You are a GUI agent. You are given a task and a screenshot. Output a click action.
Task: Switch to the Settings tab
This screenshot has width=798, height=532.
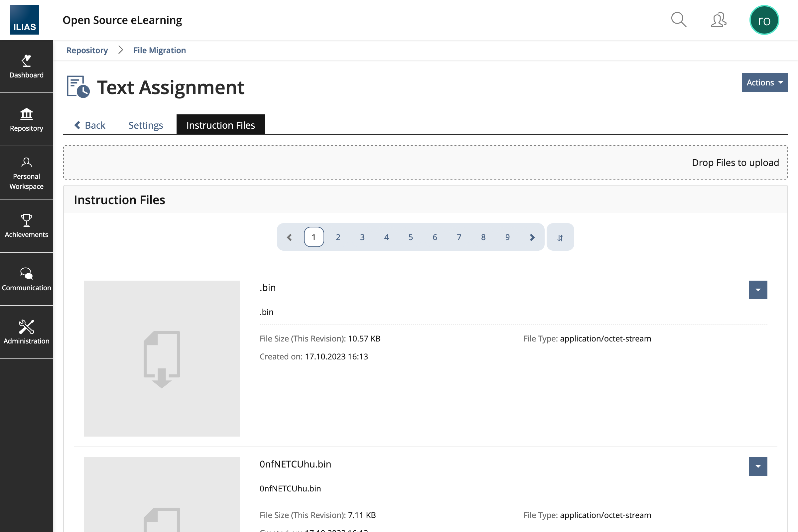click(146, 125)
